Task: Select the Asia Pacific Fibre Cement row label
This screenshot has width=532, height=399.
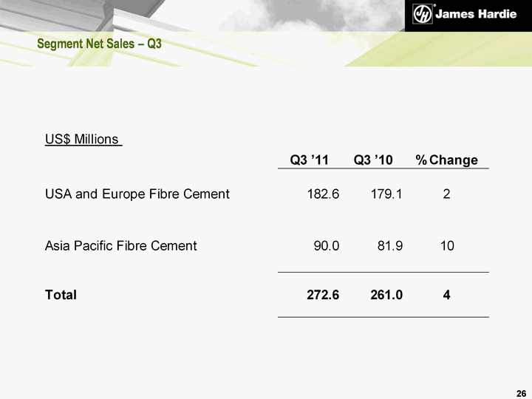Action: click(x=120, y=246)
